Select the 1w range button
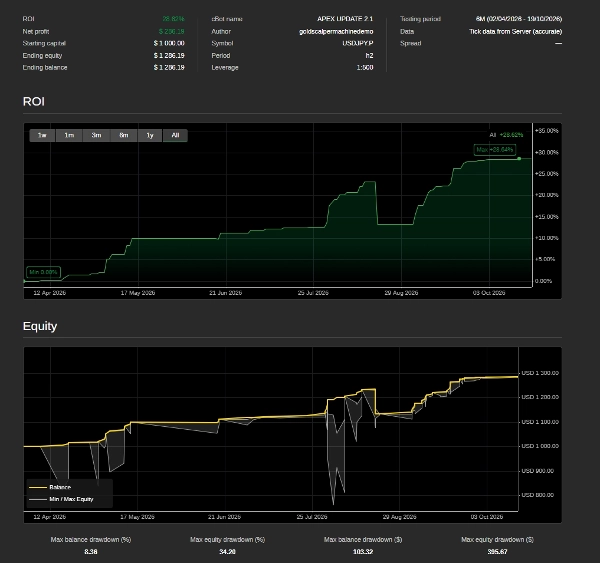Image resolution: width=600 pixels, height=563 pixels. pyautogui.click(x=42, y=135)
